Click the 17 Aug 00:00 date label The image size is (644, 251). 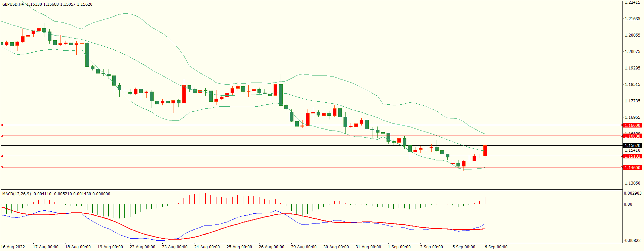(46, 247)
